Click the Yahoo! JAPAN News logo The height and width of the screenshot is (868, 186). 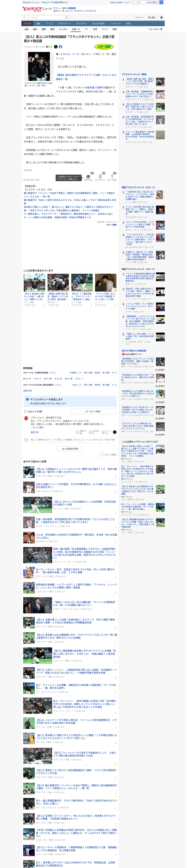37,9
